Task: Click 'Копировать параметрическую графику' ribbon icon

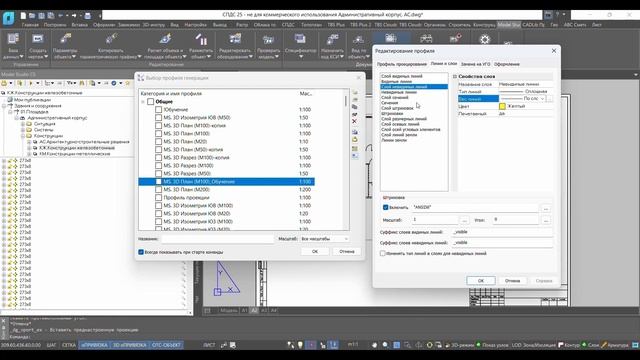Action: coord(111,39)
